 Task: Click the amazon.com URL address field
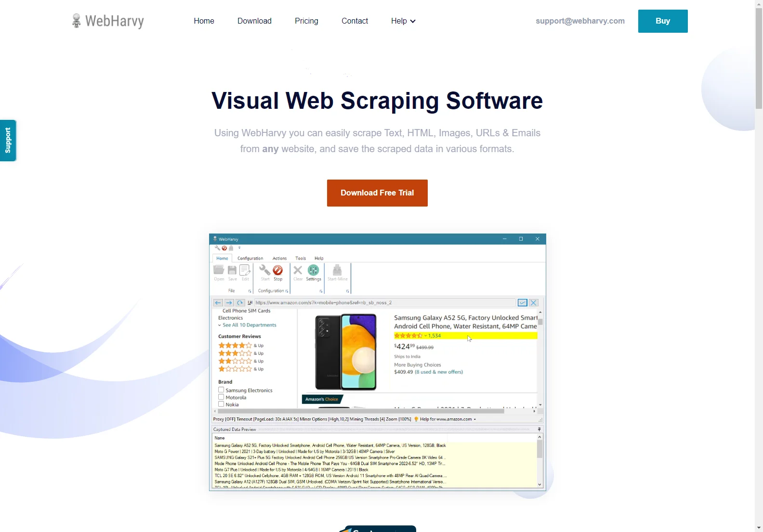point(384,303)
